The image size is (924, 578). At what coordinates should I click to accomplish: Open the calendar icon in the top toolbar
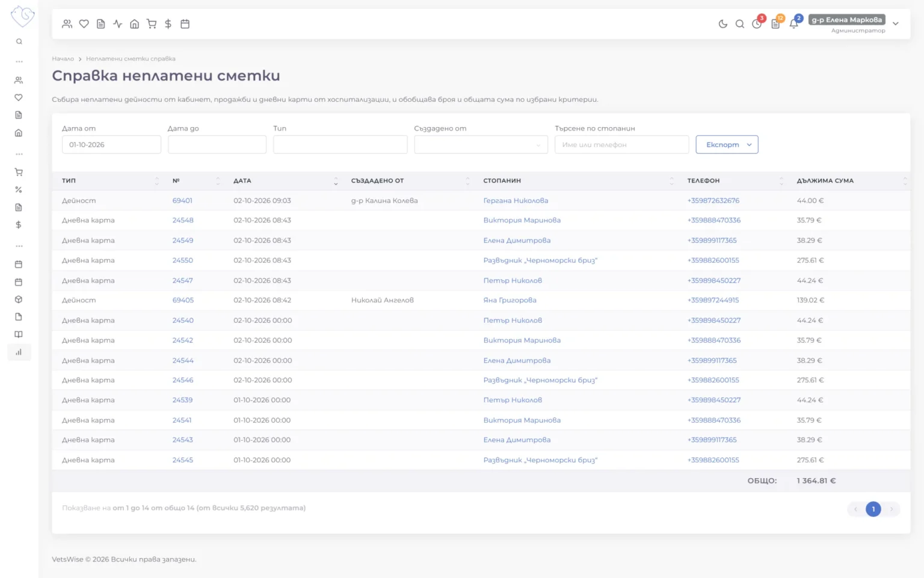click(x=185, y=24)
